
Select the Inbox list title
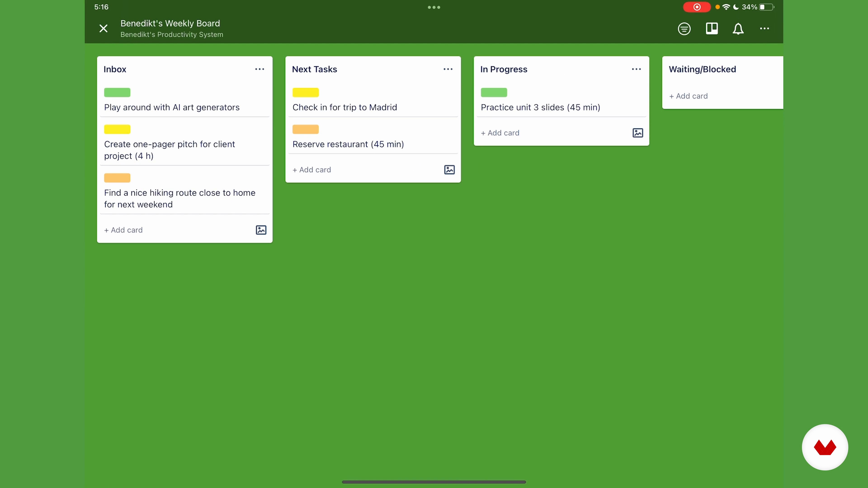tap(115, 69)
